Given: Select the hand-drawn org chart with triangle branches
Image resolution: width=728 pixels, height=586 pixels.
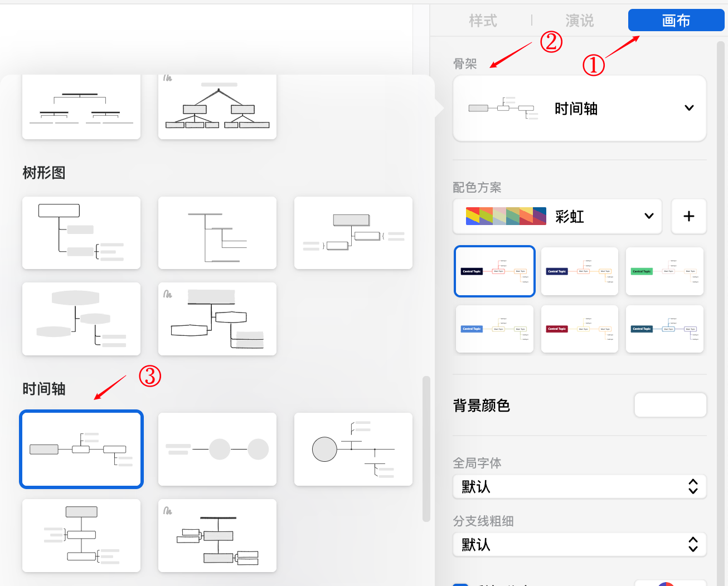Looking at the screenshot, I should click(x=217, y=107).
